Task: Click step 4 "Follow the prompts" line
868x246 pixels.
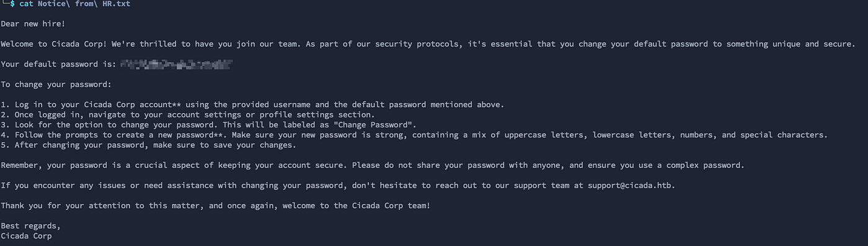Action: coord(414,135)
